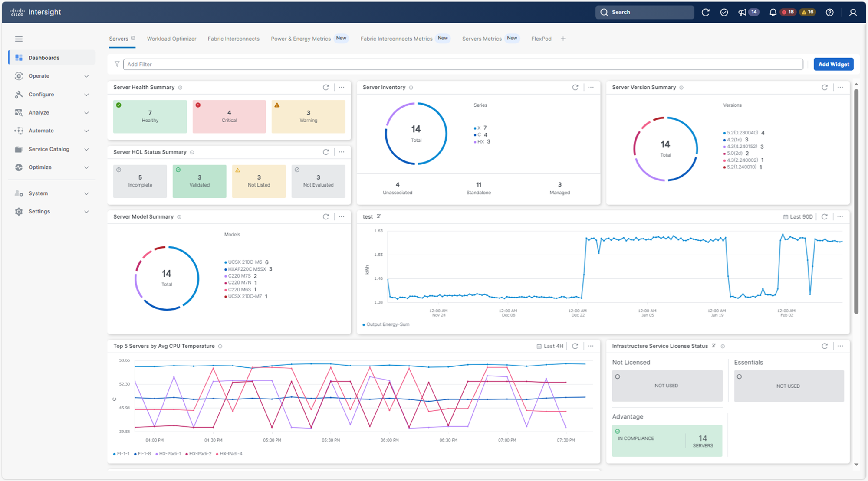This screenshot has width=868, height=481.
Task: Open Server HCL Status Summary options menu
Action: pyautogui.click(x=342, y=152)
